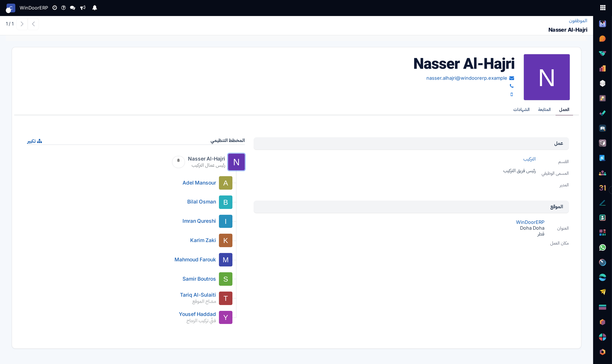
Task: Click the green S avatar of Samir Boutros
Action: 226,279
